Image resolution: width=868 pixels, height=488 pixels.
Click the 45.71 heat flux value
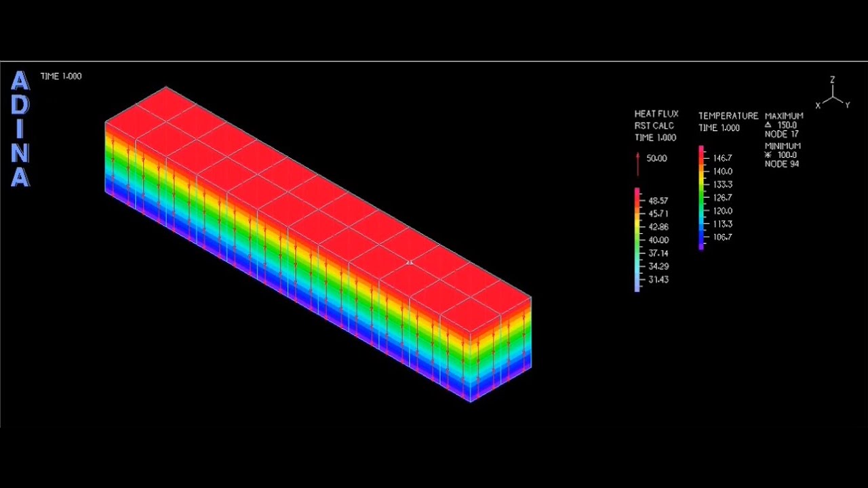[x=658, y=214]
